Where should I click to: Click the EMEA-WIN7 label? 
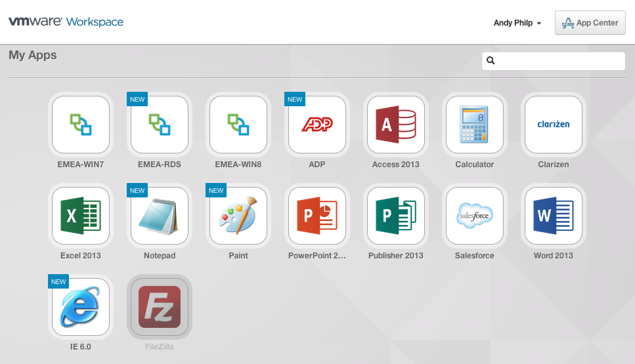[x=81, y=165]
